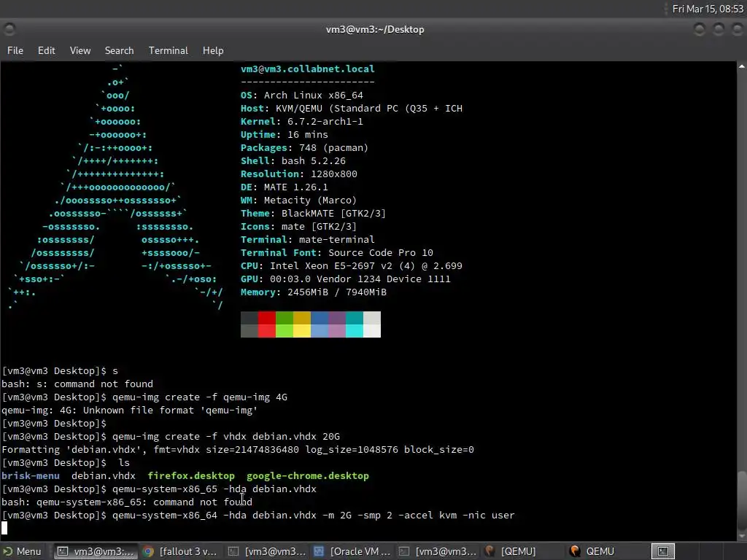Click the qemu-system-x86_64 command line
The height and width of the screenshot is (560, 747).
point(258,516)
